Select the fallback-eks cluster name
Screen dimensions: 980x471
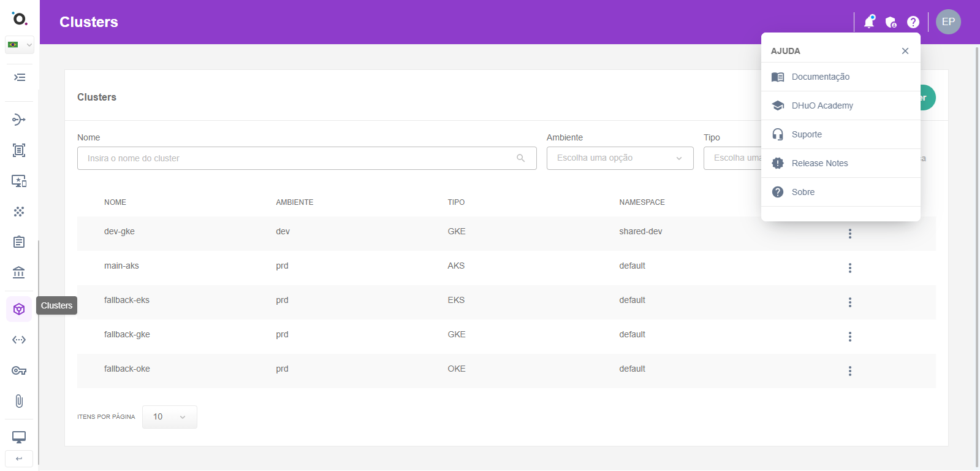[x=127, y=300]
